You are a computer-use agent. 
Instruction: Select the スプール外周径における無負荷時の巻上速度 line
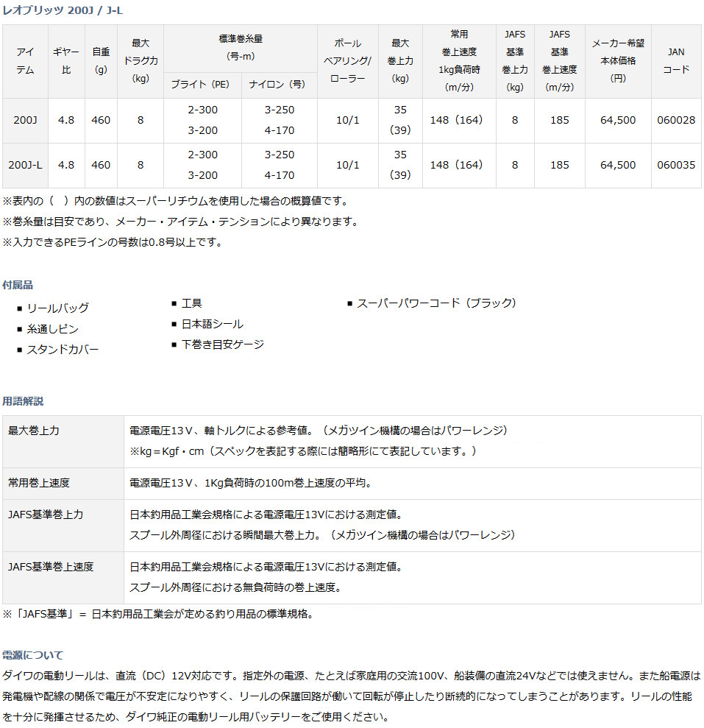click(236, 587)
